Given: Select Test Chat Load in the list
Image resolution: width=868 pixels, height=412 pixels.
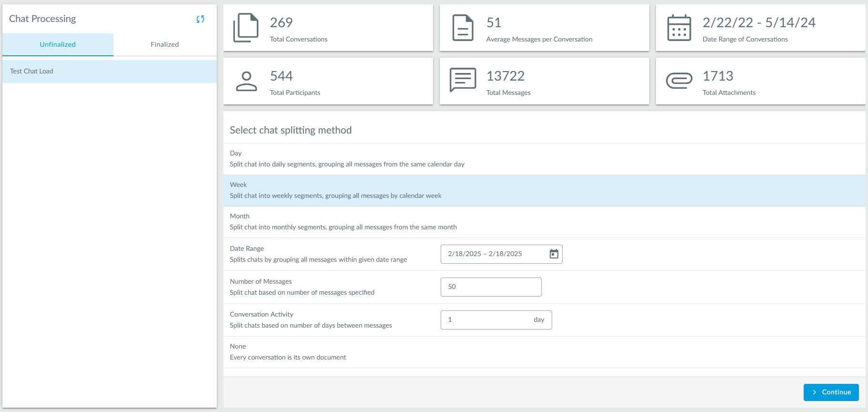Looking at the screenshot, I should click(109, 71).
